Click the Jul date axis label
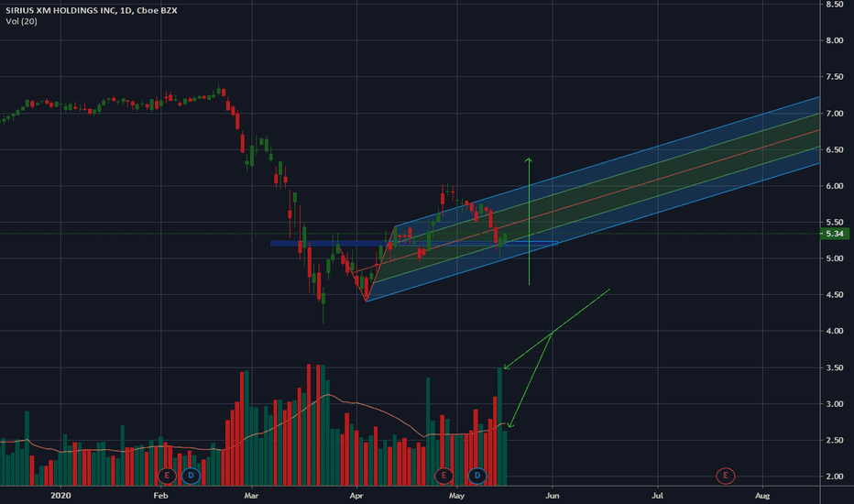 [657, 495]
